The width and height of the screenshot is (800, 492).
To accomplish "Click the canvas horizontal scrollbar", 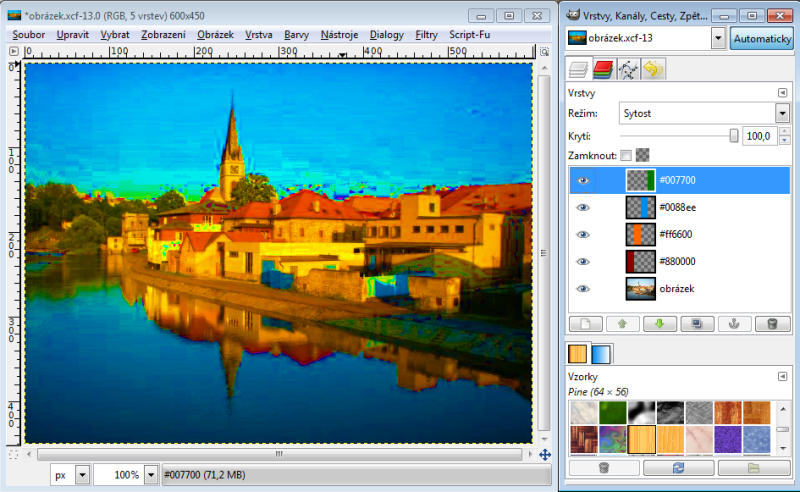I will (x=280, y=454).
